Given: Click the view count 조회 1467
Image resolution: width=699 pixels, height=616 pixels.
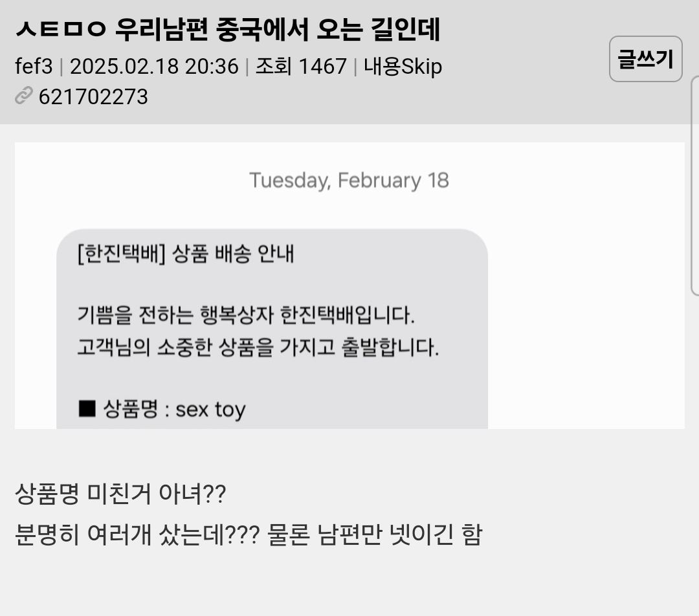Looking at the screenshot, I should pyautogui.click(x=301, y=67).
